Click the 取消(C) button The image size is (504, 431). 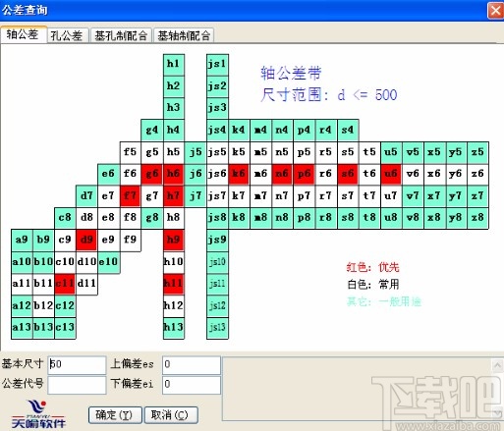[x=171, y=415]
